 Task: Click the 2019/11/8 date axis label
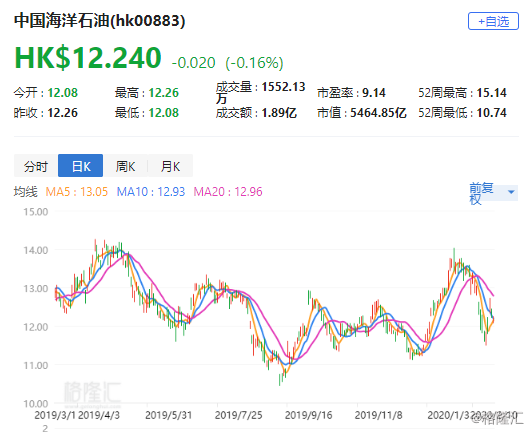(378, 415)
